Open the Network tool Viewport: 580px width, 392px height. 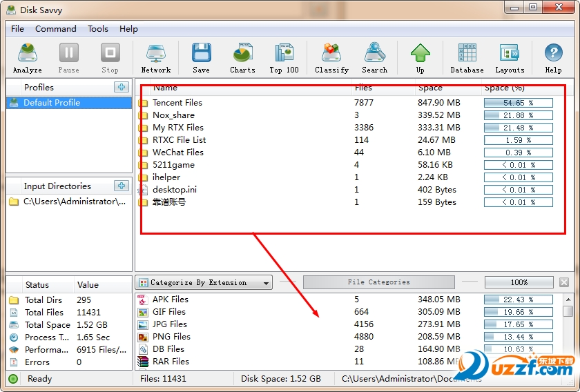click(x=156, y=58)
